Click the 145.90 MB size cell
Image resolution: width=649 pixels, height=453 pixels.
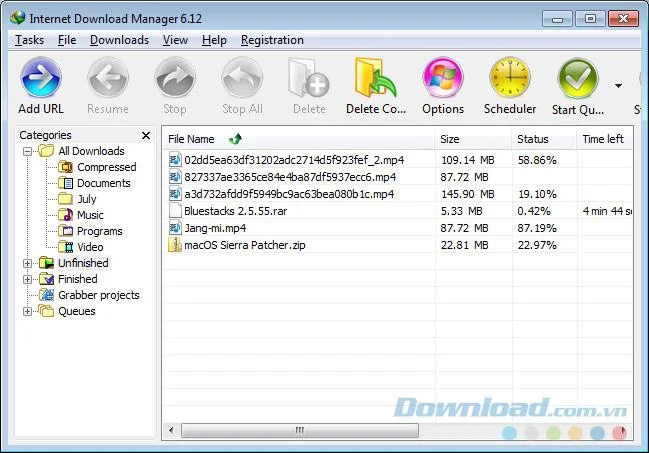[x=467, y=194]
